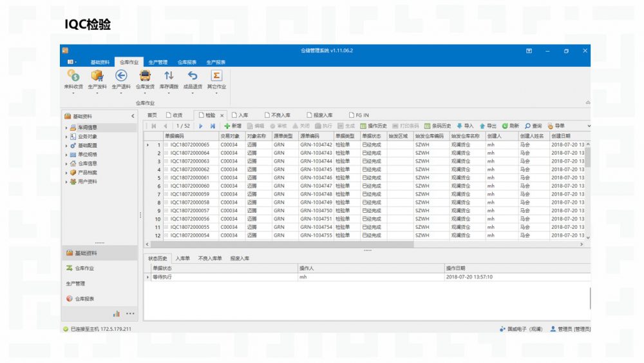
Task: Click the ribbon display options icon in title bar
Action: [529, 51]
